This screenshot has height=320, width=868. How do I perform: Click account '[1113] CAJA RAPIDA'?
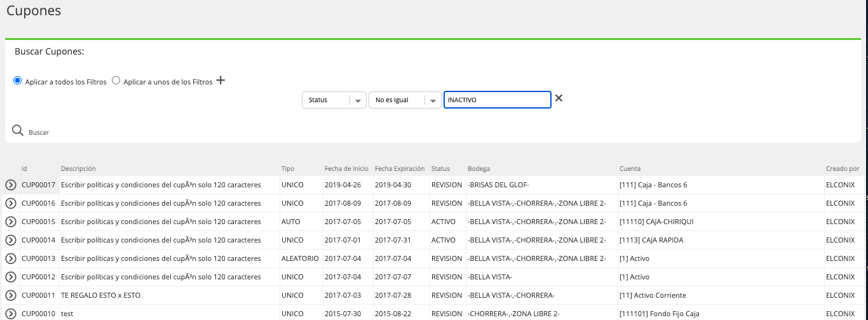pos(651,240)
